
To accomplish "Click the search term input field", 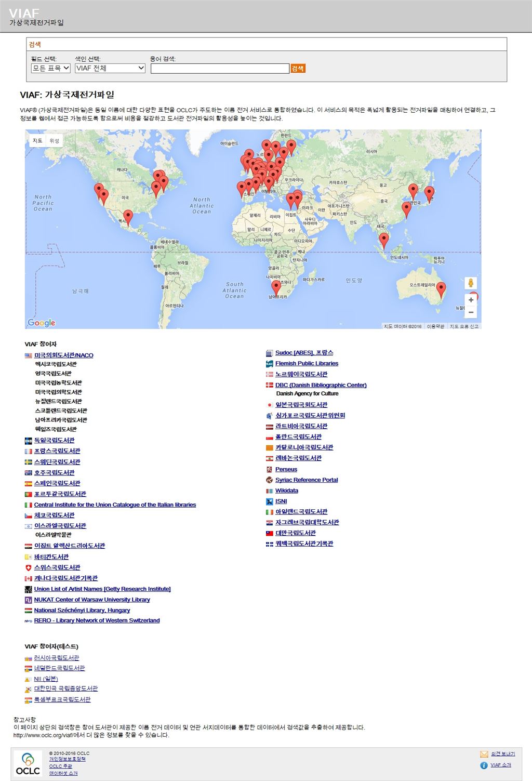I will tap(220, 69).
